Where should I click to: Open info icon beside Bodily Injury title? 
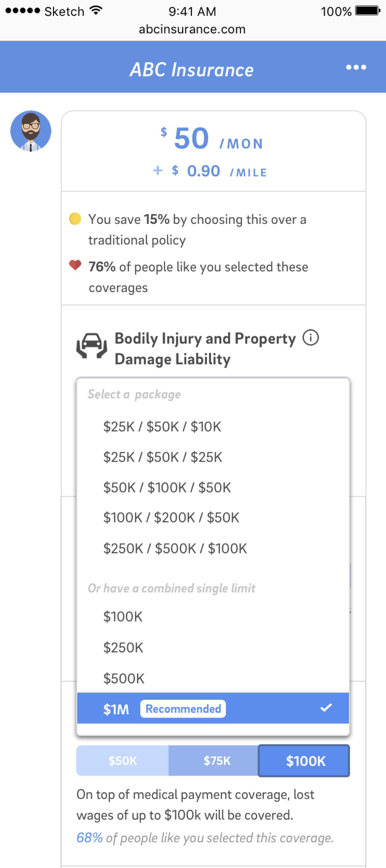click(x=310, y=338)
